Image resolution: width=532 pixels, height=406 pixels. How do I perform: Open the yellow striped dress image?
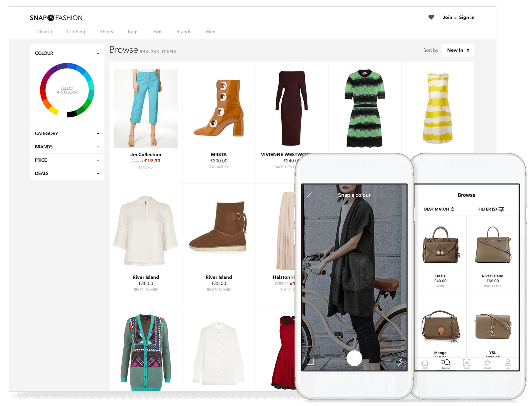tap(438, 108)
